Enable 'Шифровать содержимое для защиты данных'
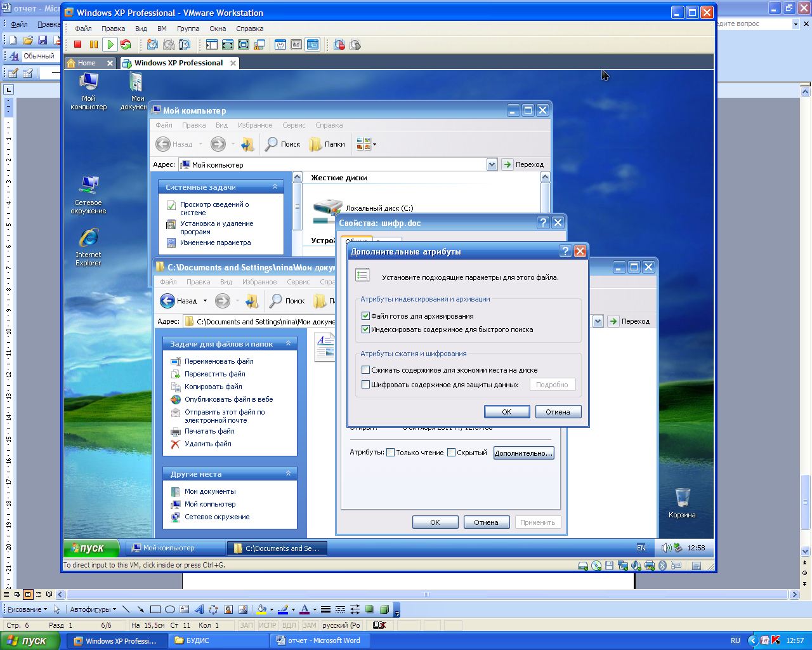The height and width of the screenshot is (650, 812). tap(365, 384)
